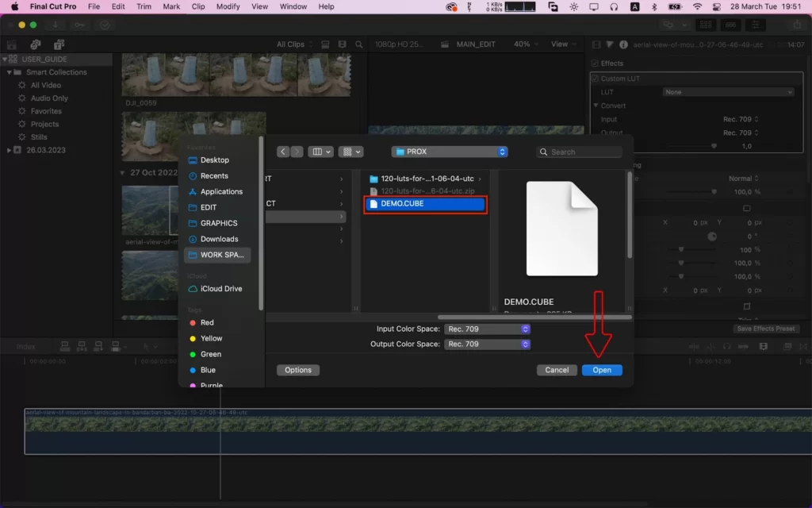
Task: Go forward in the file dialog
Action: [297, 152]
